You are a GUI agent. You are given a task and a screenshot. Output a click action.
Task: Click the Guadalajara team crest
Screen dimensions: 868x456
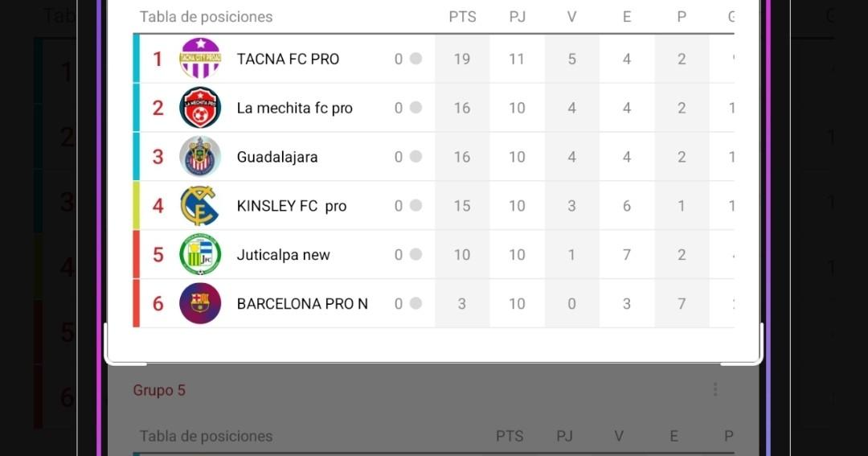click(x=200, y=157)
